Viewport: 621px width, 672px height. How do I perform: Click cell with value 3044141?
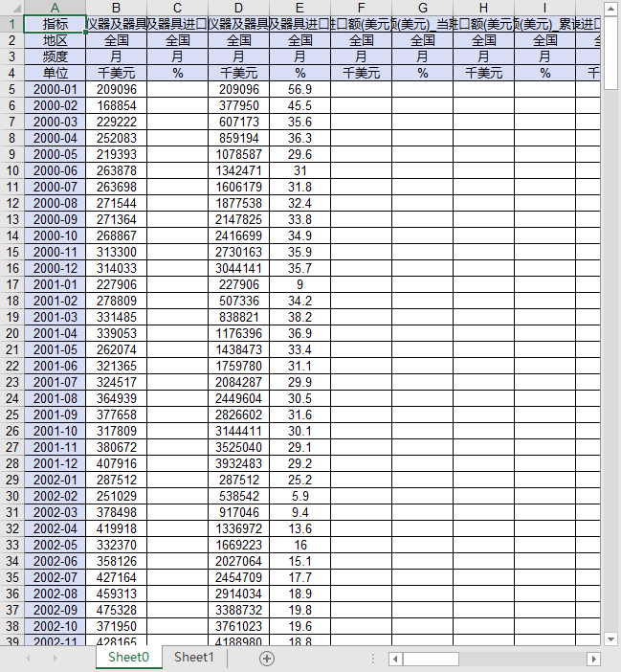[239, 268]
